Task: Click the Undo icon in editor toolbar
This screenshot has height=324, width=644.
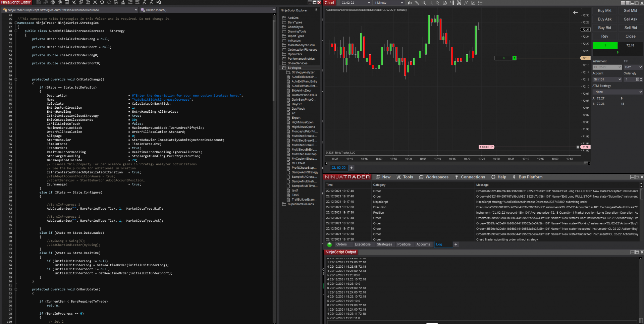Action: [102, 2]
